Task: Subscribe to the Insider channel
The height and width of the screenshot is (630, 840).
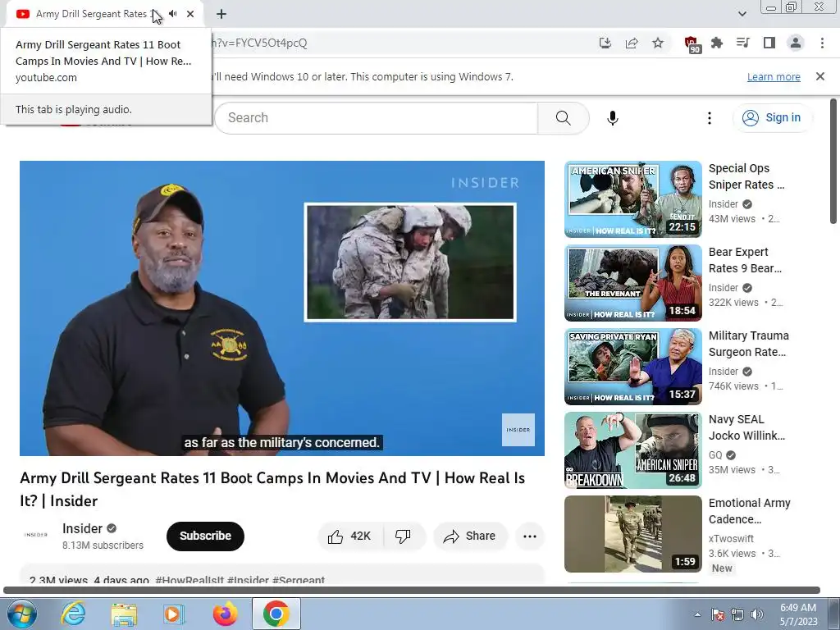Action: point(205,536)
